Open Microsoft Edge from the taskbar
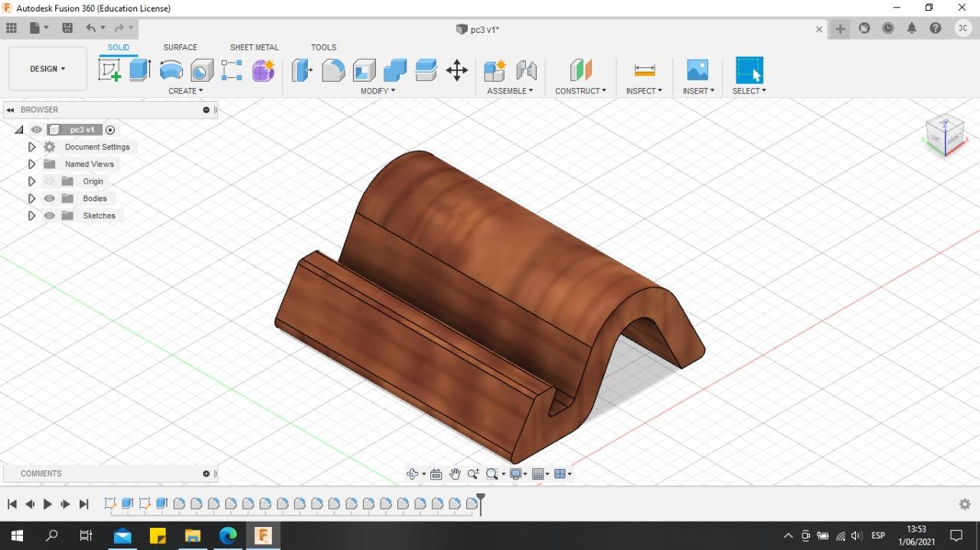This screenshot has height=550, width=980. point(228,535)
